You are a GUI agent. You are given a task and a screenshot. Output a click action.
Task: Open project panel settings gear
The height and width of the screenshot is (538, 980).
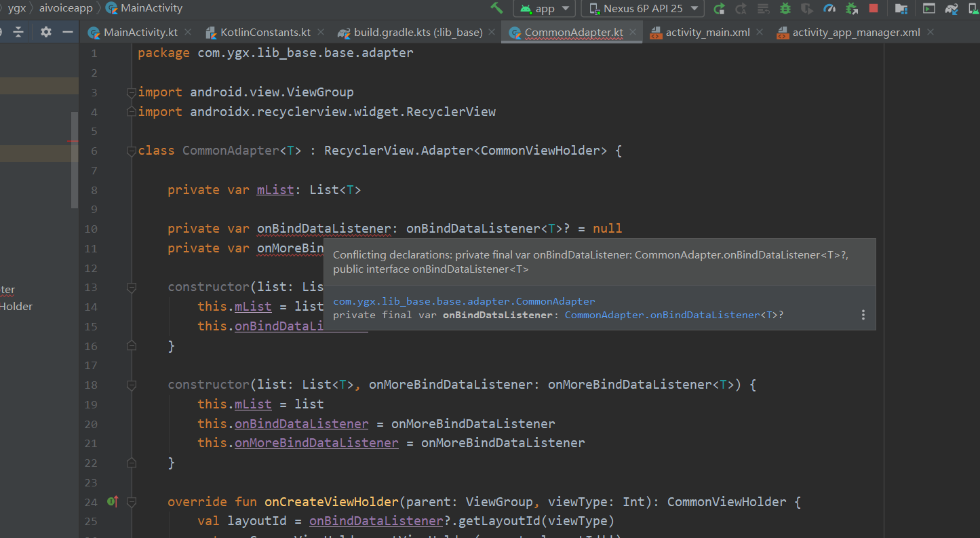45,32
